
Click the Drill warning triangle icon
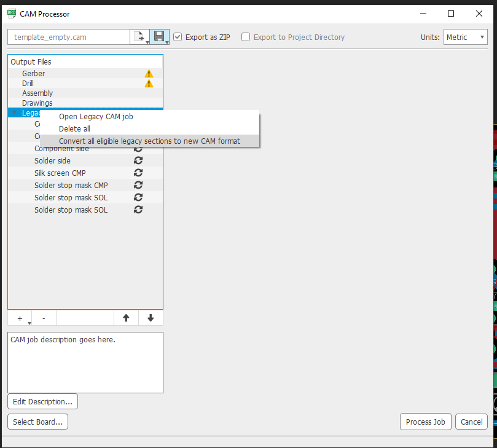coord(149,84)
